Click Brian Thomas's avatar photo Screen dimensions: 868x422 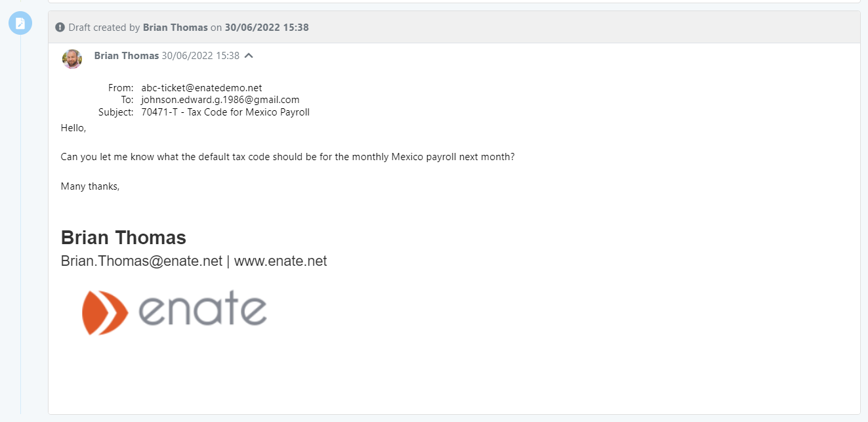pos(72,59)
